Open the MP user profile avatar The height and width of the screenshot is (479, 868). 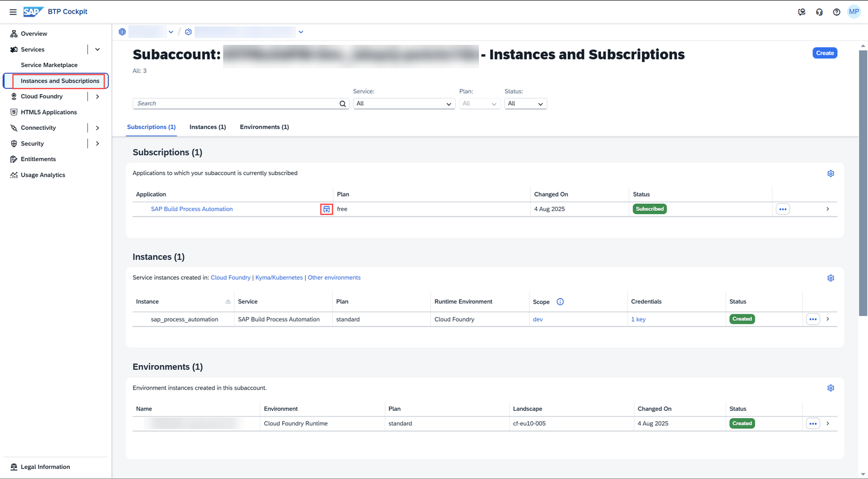tap(854, 11)
